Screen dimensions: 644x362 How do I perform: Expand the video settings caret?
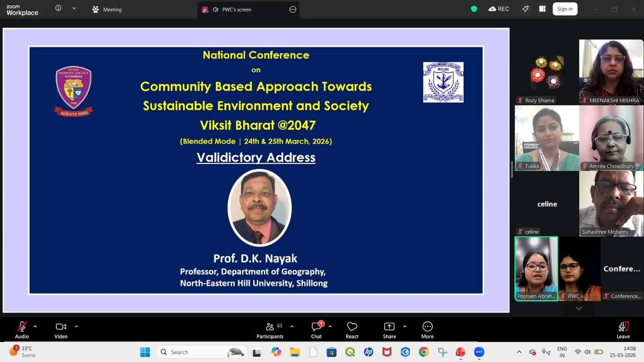click(x=76, y=327)
